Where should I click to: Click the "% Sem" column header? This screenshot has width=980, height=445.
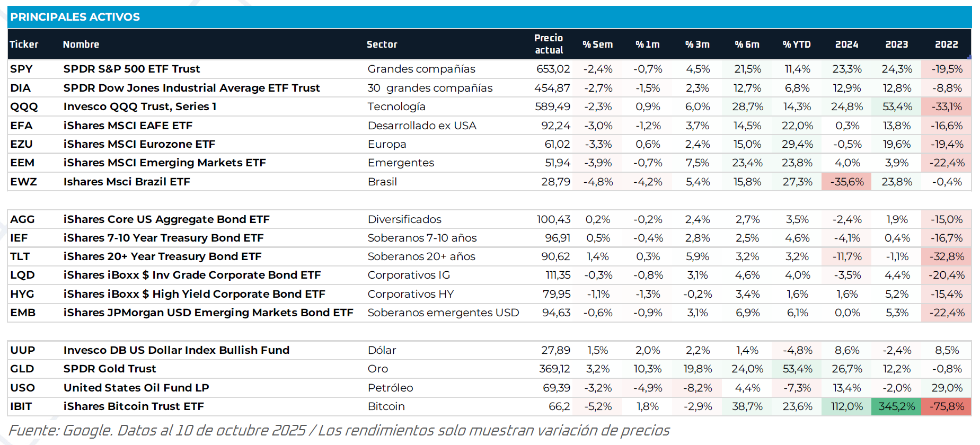(597, 44)
